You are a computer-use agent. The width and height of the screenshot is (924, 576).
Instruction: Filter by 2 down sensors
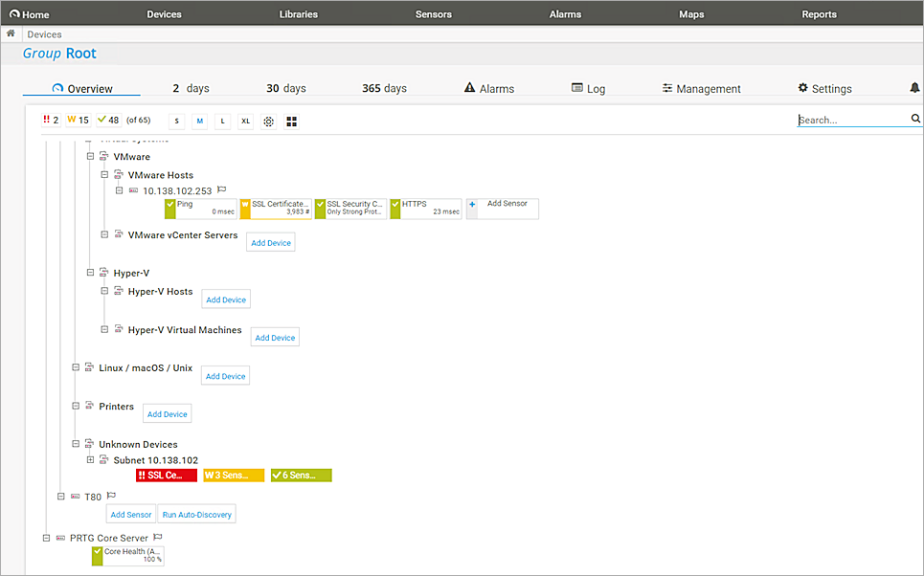[51, 121]
